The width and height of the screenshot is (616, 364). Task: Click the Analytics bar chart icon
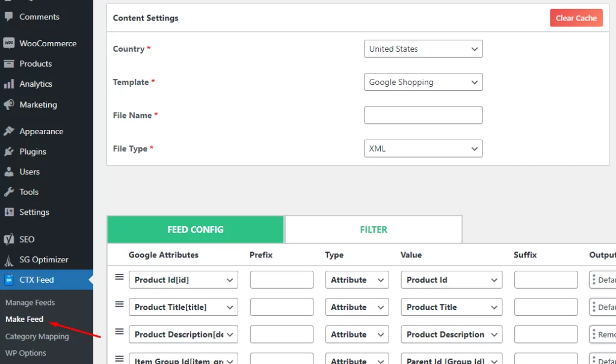pos(8,84)
